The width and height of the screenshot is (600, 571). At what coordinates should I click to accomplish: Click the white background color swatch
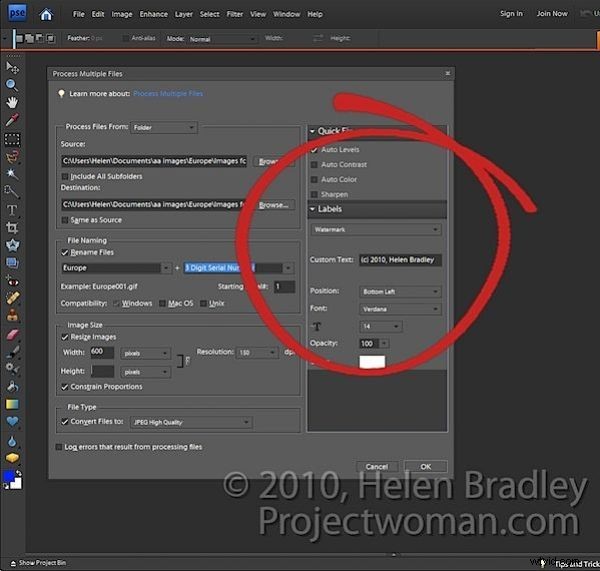(17, 485)
